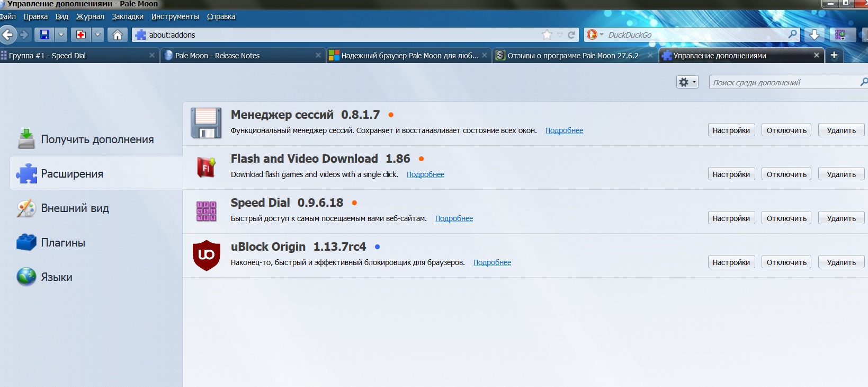Switch to Надежный браузер Pale Moon tab

pyautogui.click(x=408, y=55)
